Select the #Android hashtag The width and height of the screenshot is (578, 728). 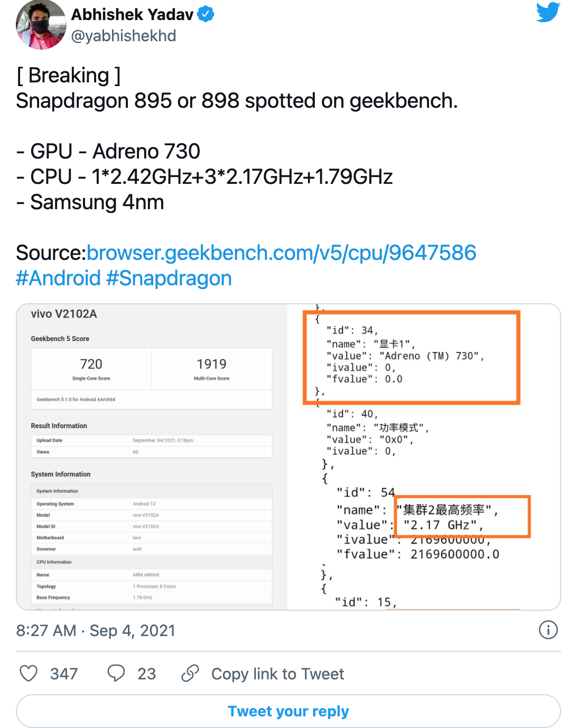58,278
